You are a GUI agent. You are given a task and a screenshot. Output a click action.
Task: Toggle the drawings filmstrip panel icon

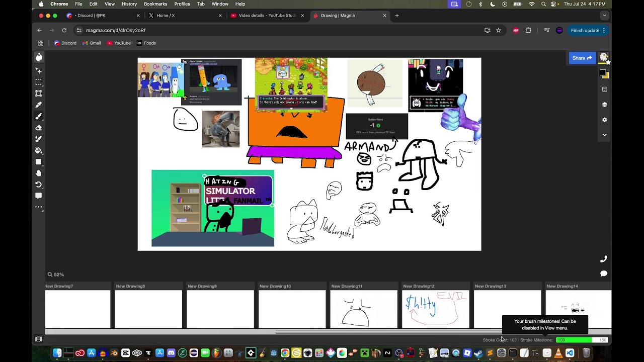[x=39, y=339]
